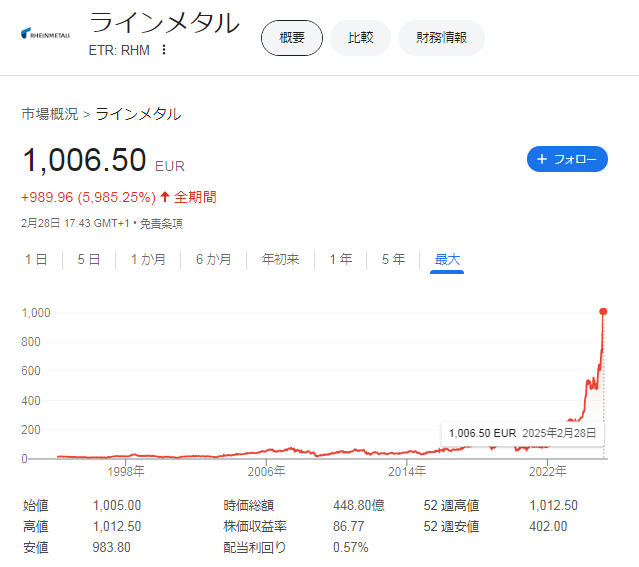Open the 財務情報 financials tab
This screenshot has width=639, height=567.
[x=441, y=38]
